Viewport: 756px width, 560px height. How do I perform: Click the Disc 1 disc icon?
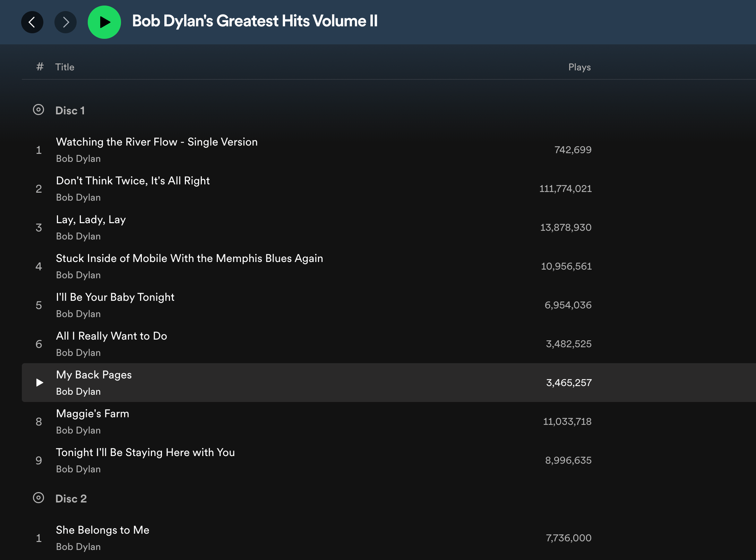[38, 110]
